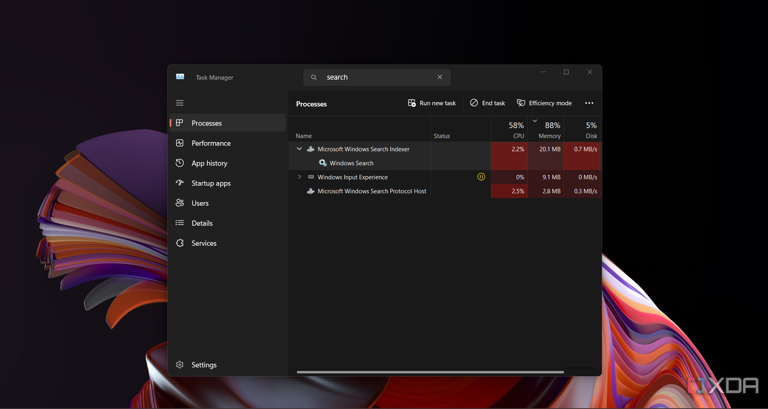Image resolution: width=768 pixels, height=409 pixels.
Task: Click the Processes sidebar icon
Action: [x=180, y=123]
